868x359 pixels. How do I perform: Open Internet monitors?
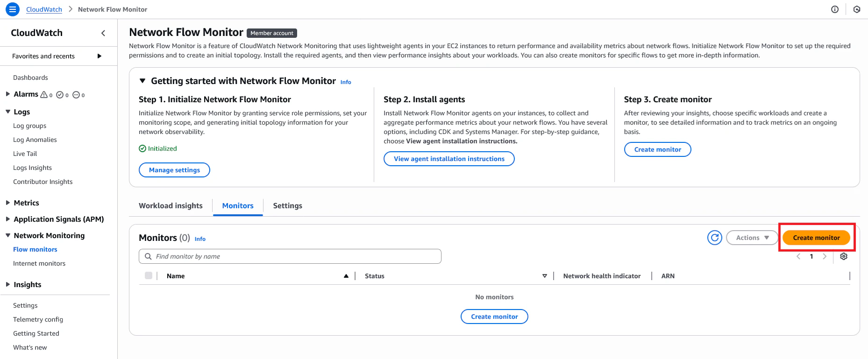[x=39, y=263]
